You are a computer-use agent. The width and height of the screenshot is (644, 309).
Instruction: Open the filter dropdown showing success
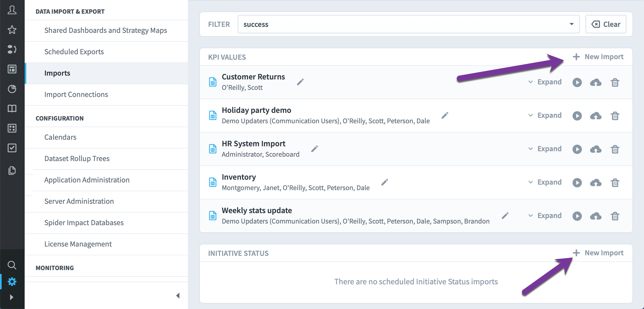click(409, 24)
